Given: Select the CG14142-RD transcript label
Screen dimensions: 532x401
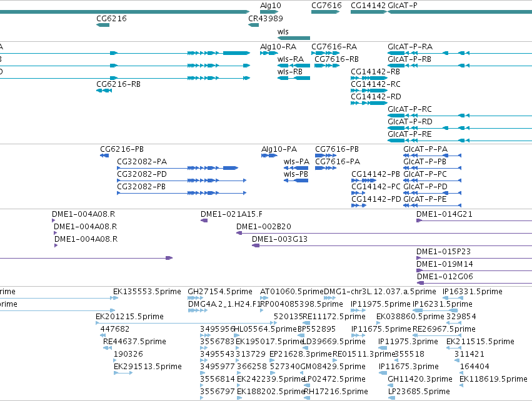Looking at the screenshot, I should [x=376, y=97].
